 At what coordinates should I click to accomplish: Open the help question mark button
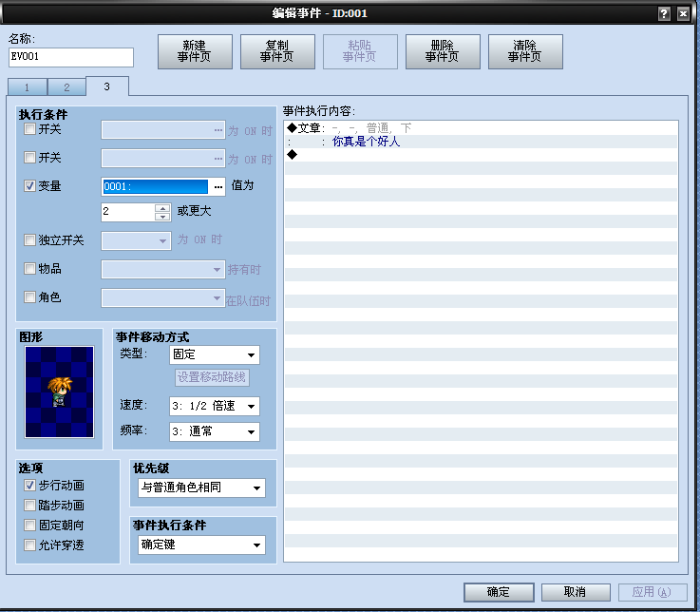click(664, 13)
